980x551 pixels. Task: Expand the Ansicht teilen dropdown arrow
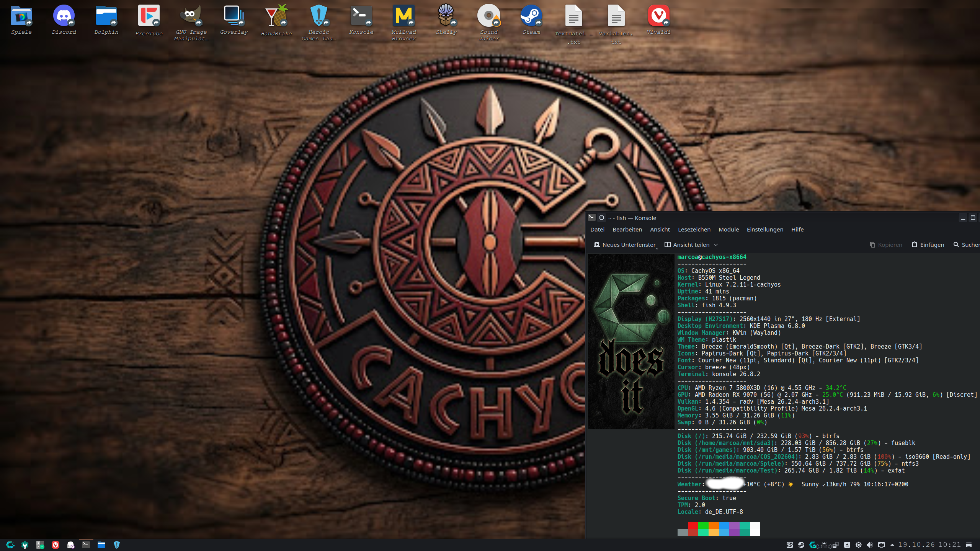click(x=716, y=245)
